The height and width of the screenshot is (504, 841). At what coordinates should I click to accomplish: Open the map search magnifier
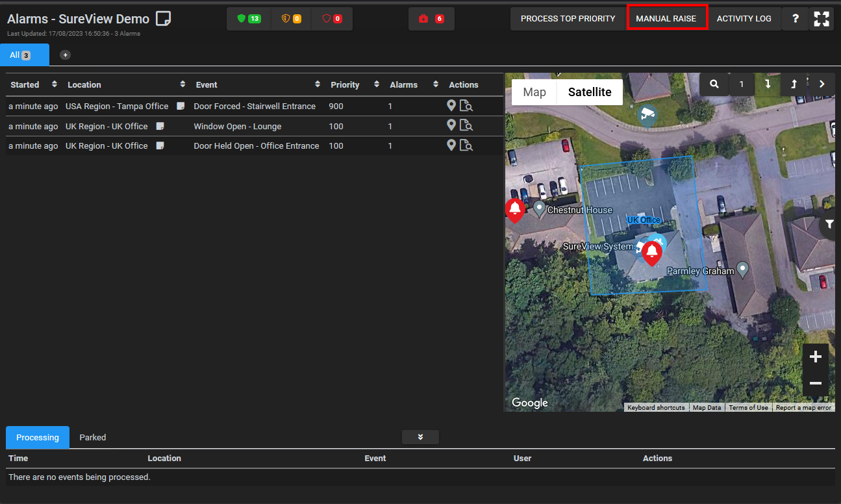click(x=714, y=84)
